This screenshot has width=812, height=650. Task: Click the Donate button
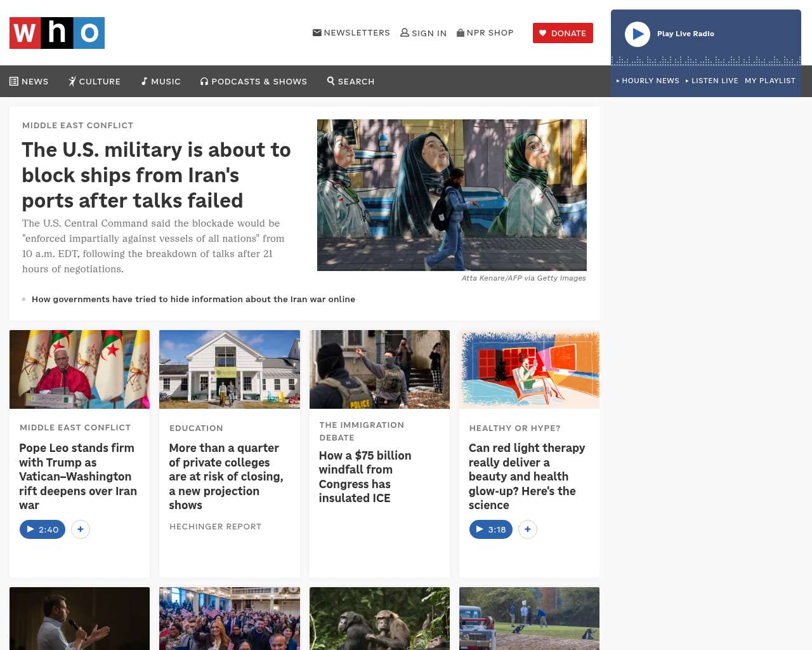(563, 33)
